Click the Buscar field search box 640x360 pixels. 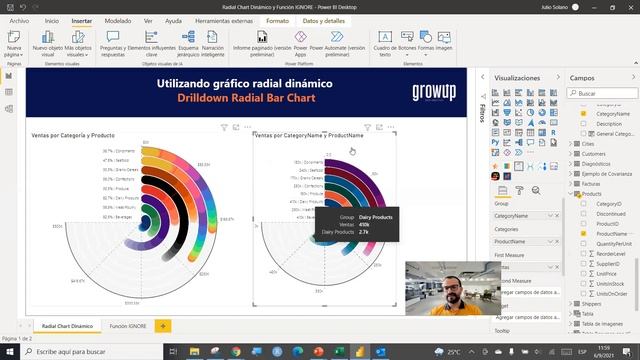pyautogui.click(x=602, y=93)
